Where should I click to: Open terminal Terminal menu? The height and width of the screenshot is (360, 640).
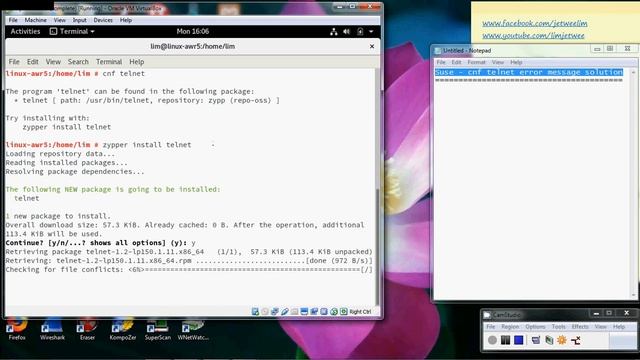pyautogui.click(x=109, y=62)
